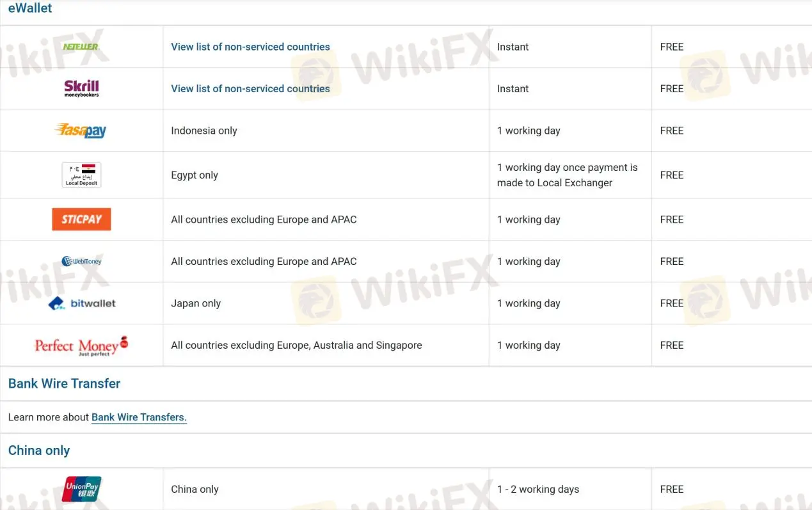812x510 pixels.
Task: Click the eWallet section heading
Action: (x=30, y=8)
